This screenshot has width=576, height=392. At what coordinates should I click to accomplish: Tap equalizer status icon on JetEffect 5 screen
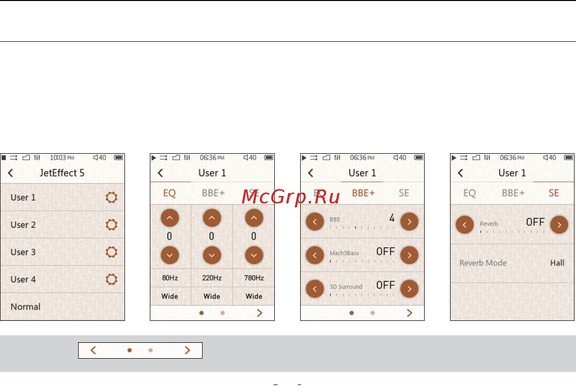[x=37, y=158]
